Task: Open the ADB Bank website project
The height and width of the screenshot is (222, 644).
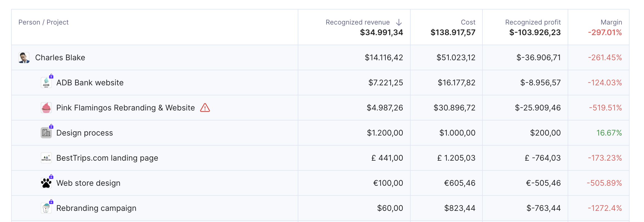Action: tap(90, 83)
